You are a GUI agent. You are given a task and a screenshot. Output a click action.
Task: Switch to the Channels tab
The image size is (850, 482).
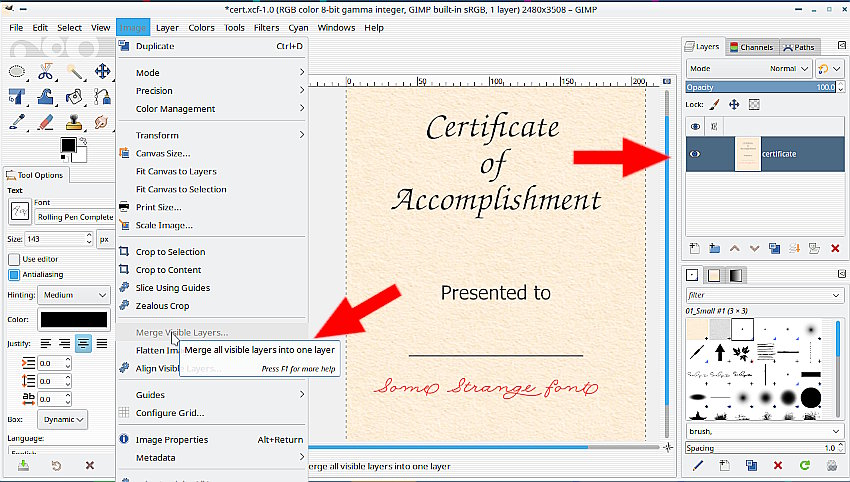(x=752, y=47)
